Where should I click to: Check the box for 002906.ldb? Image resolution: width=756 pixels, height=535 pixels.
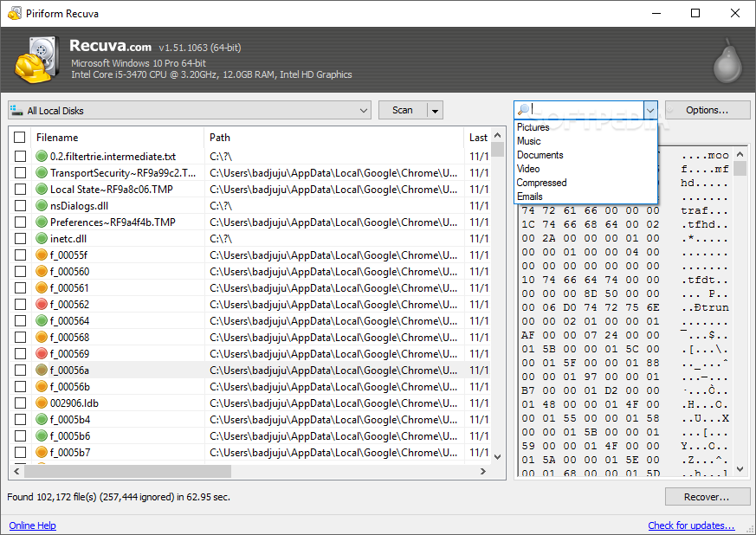[20, 403]
